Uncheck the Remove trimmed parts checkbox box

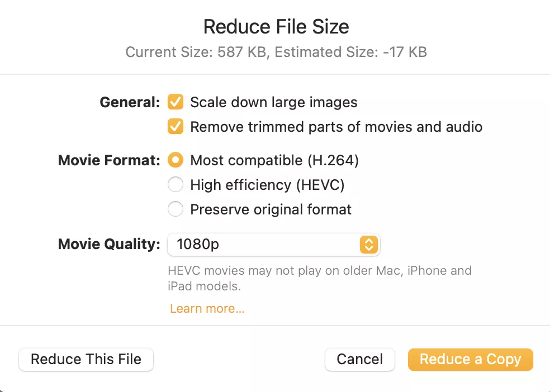[x=176, y=127]
